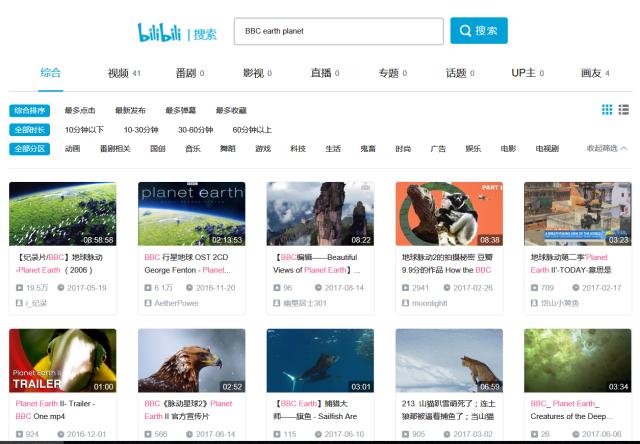Filter duration to 60分钟以上

(252, 130)
